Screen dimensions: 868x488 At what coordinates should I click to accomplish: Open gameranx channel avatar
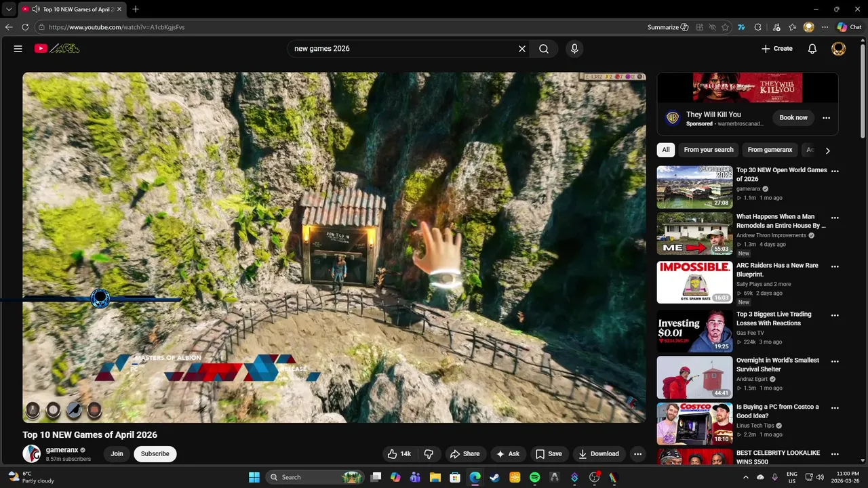point(32,454)
